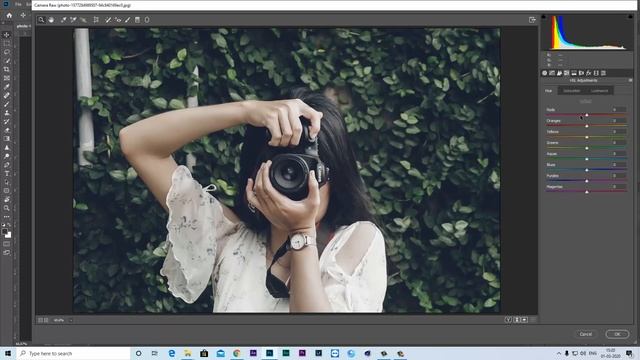640x360 pixels.
Task: Select the Hue tab
Action: (x=549, y=91)
